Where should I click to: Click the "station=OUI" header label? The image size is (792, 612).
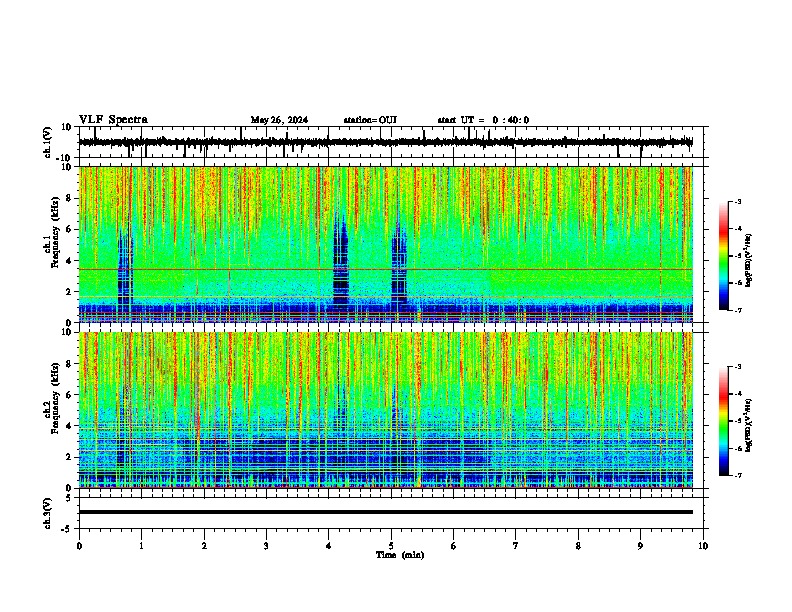[x=370, y=120]
